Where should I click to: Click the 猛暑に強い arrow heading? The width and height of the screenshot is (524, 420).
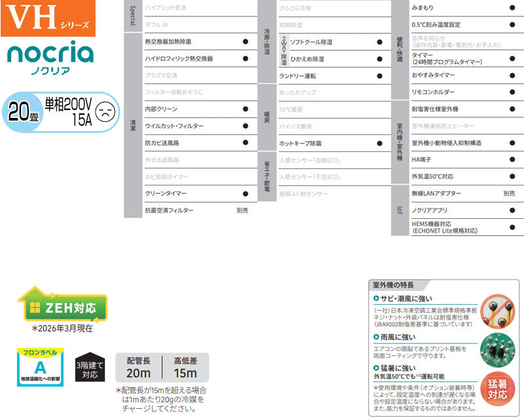[394, 368]
